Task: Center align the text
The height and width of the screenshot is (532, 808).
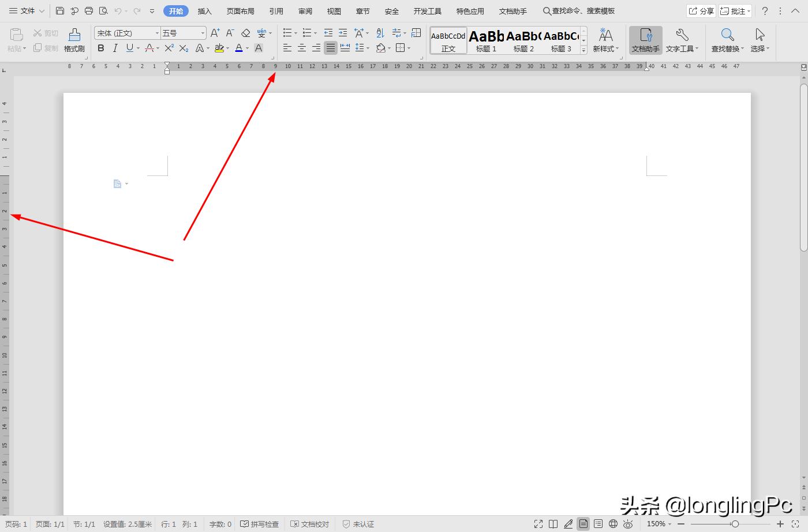Action: pos(302,48)
